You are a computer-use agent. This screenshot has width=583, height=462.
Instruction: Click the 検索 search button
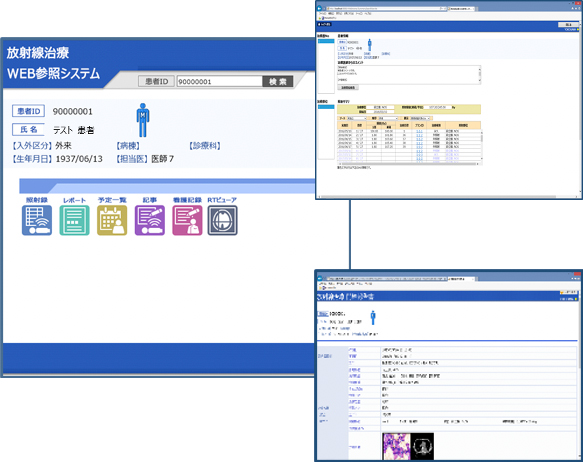pos(278,81)
